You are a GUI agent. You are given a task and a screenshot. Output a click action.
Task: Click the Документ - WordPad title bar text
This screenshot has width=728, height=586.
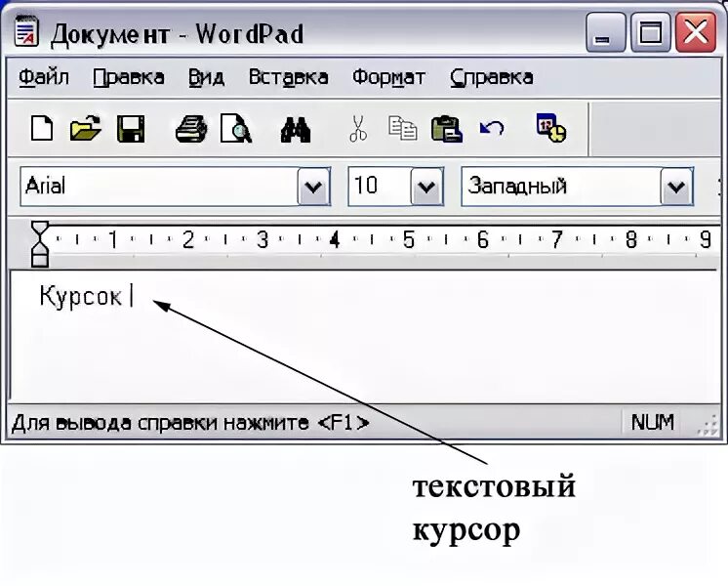coord(177,34)
